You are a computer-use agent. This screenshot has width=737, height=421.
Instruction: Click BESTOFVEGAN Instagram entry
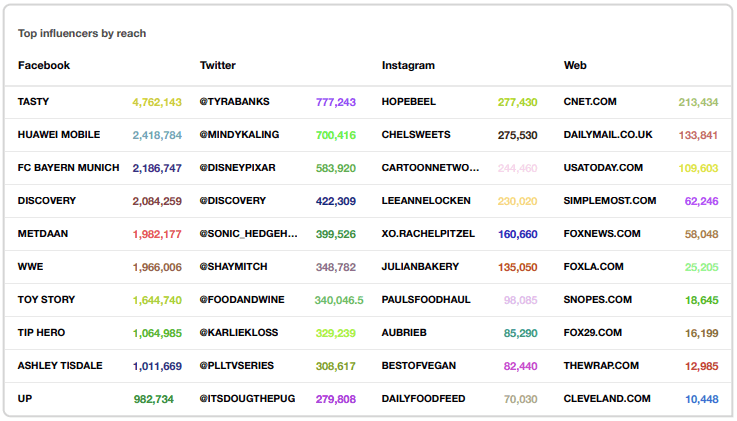click(x=419, y=365)
